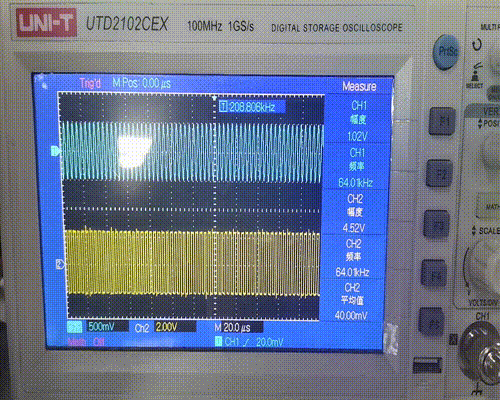Select CH1 amplitude 1.02V measurement
This screenshot has height=400, width=500.
[x=358, y=120]
